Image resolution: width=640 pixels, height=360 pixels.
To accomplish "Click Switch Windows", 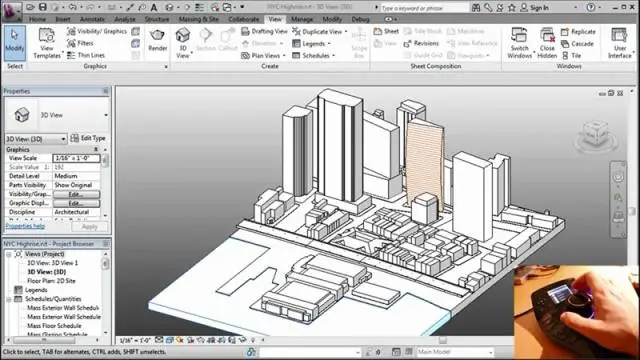I will point(519,43).
